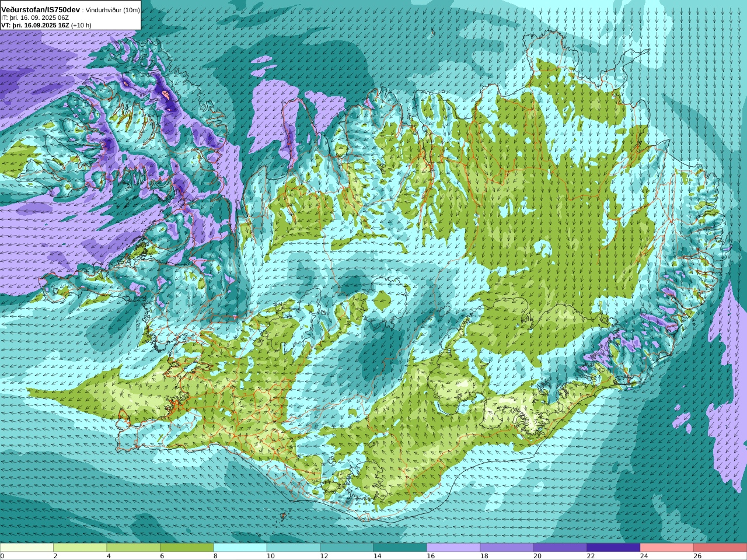Pick the light lavender 16–18 legend swatch
The width and height of the screenshot is (747, 560).
pyautogui.click(x=453, y=548)
